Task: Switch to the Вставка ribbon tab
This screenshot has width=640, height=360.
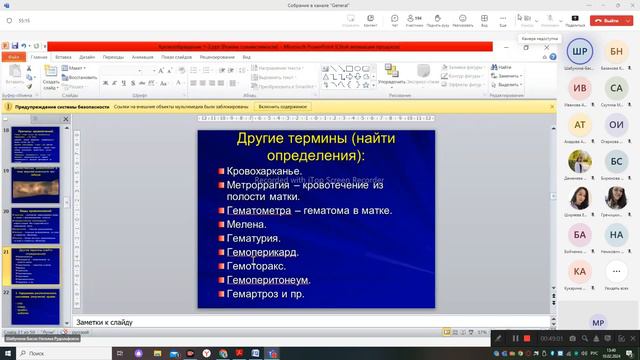Action: click(x=63, y=57)
